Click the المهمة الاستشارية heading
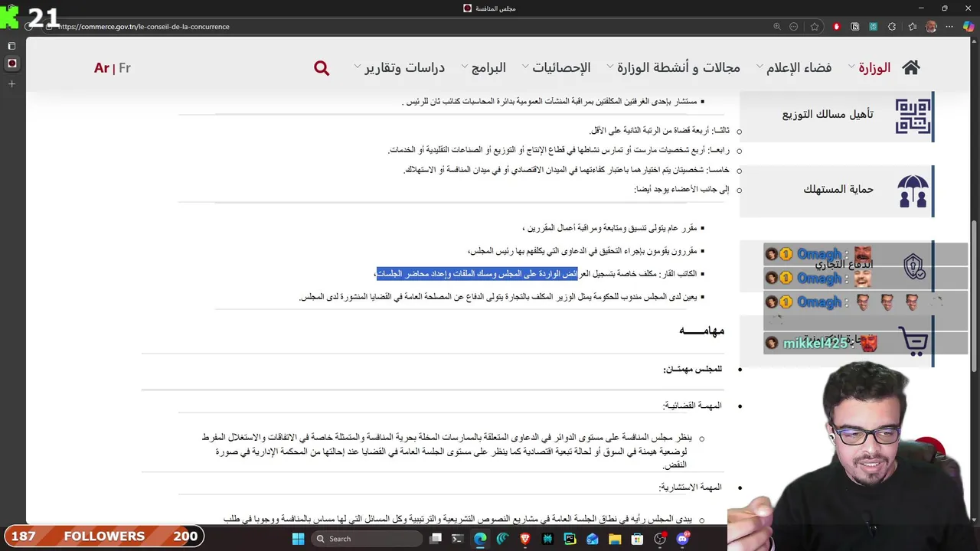 click(x=691, y=487)
